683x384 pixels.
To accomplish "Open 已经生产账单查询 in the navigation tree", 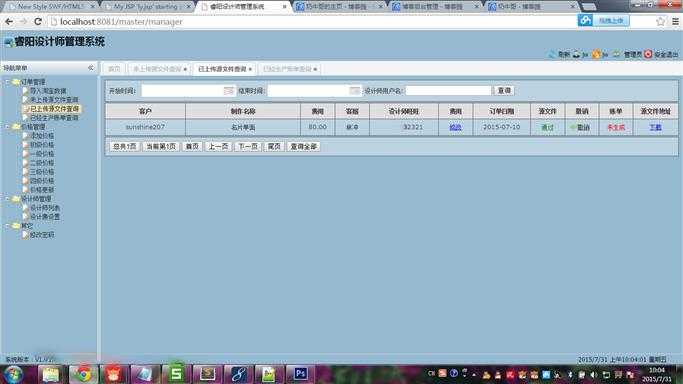I will [x=54, y=118].
